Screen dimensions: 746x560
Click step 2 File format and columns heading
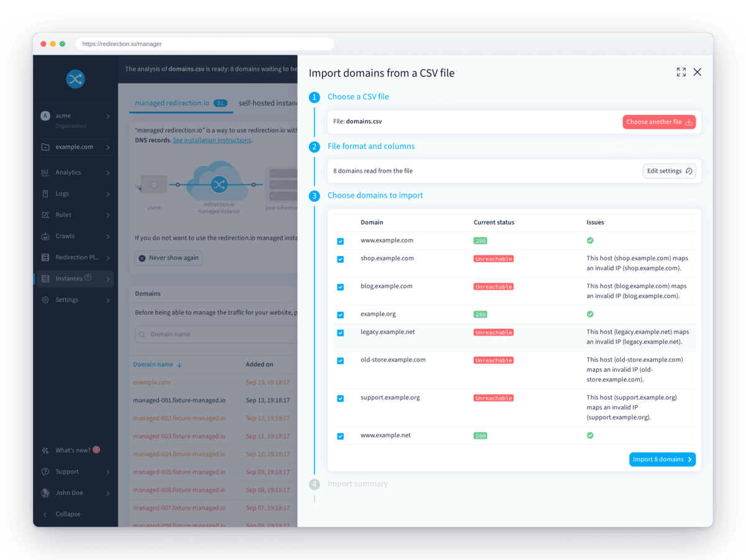[x=371, y=147]
